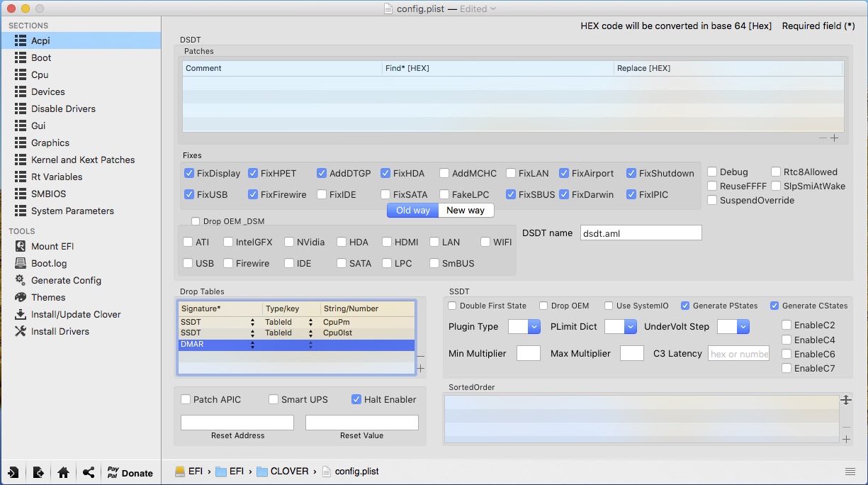Open the Plugin Type dropdown
This screenshot has height=485, width=868.
click(x=524, y=327)
